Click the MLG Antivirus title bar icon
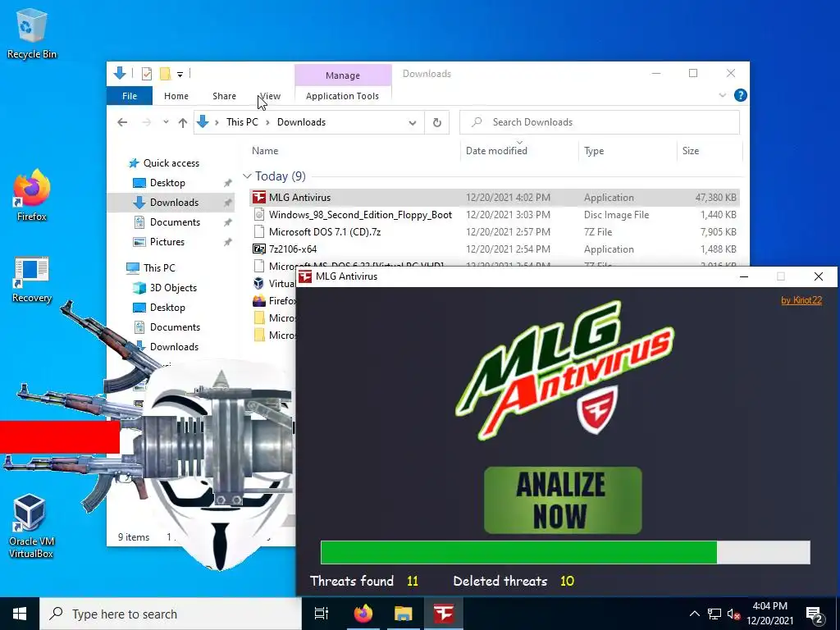This screenshot has width=840, height=630. (305, 276)
